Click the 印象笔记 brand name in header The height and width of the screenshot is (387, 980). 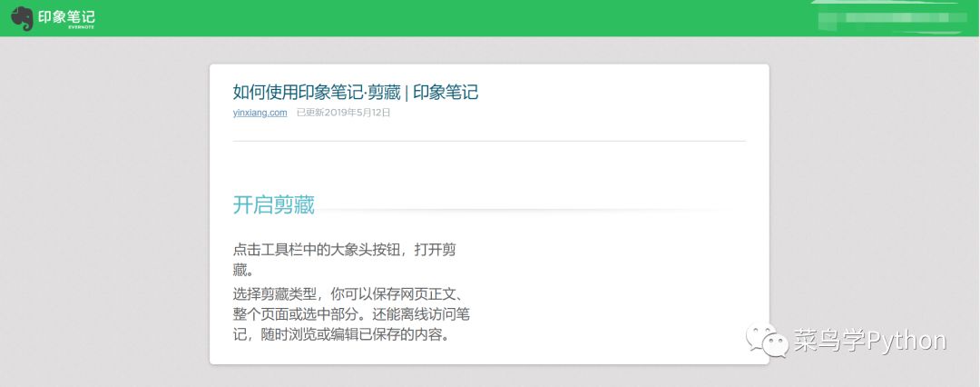click(66, 16)
